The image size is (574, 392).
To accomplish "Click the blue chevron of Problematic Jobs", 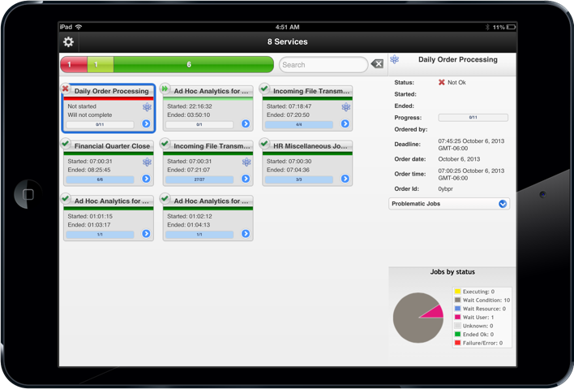I will 503,204.
